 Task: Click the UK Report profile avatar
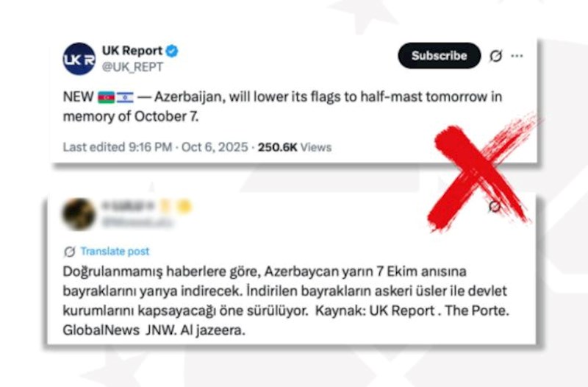click(x=79, y=59)
